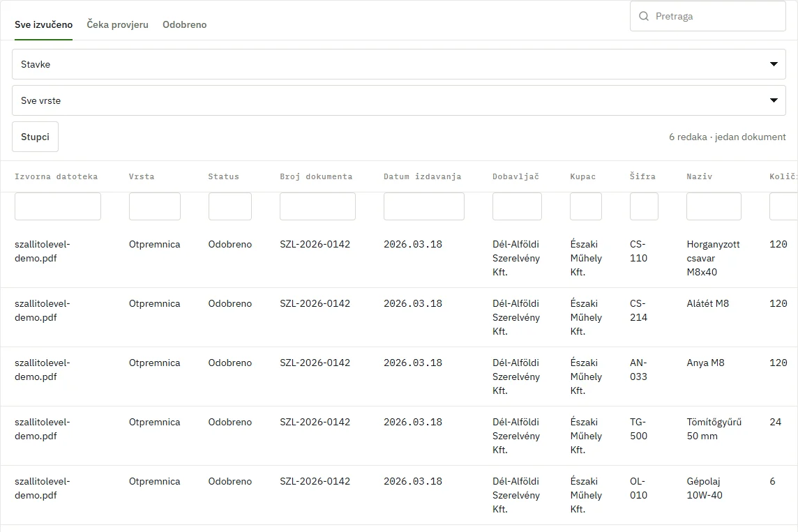Click the code cell CS-214
This screenshot has height=532, width=798.
639,310
